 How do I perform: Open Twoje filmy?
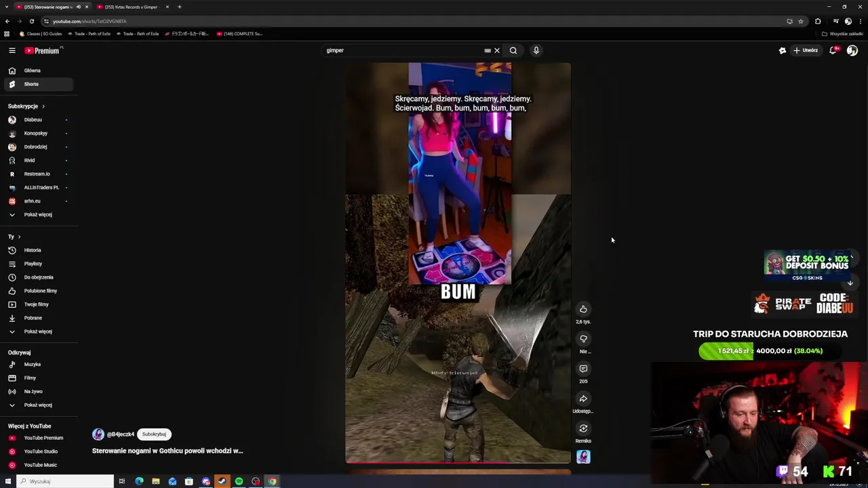click(x=39, y=304)
